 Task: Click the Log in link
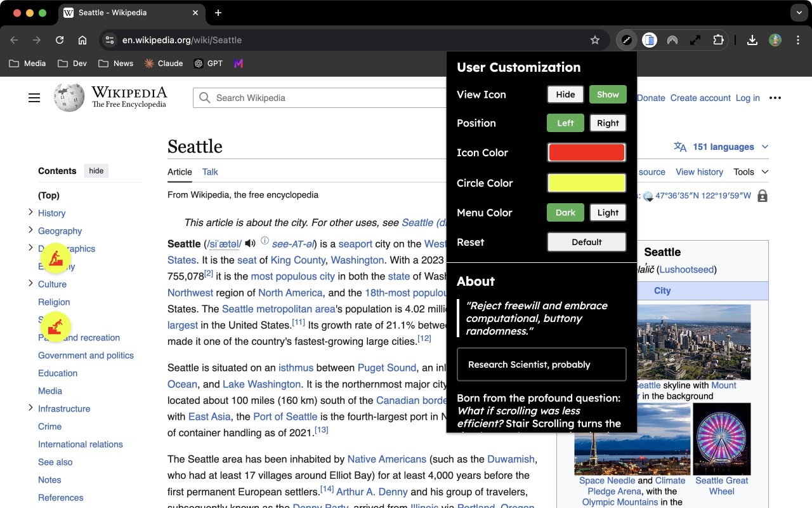(x=748, y=98)
